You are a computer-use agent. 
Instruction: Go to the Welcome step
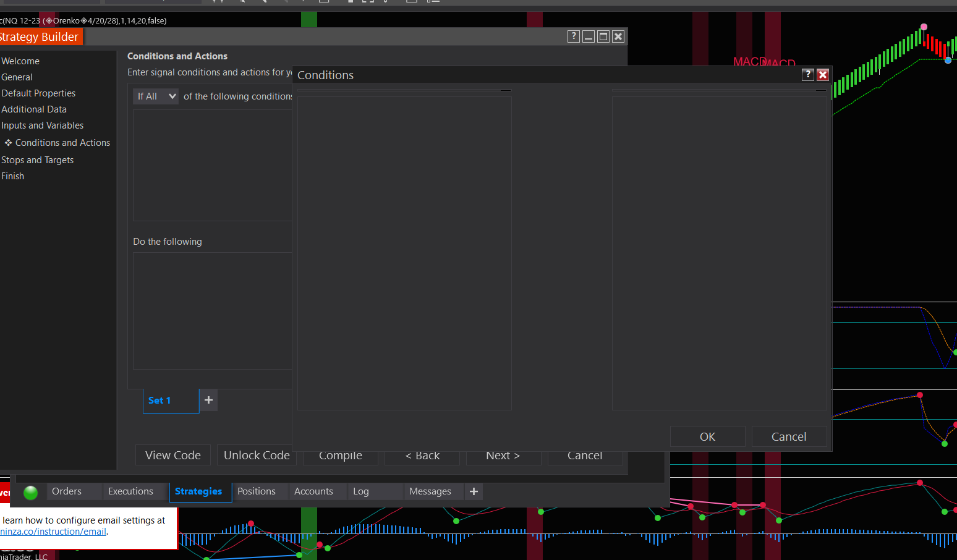(20, 61)
